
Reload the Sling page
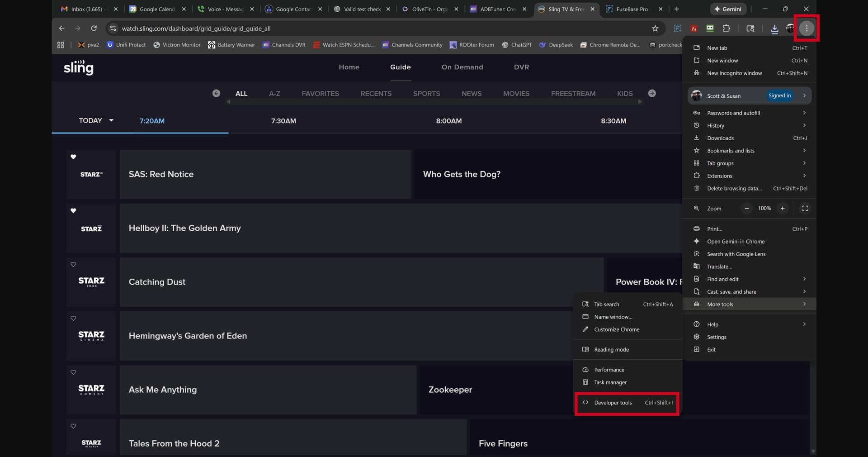click(x=94, y=29)
